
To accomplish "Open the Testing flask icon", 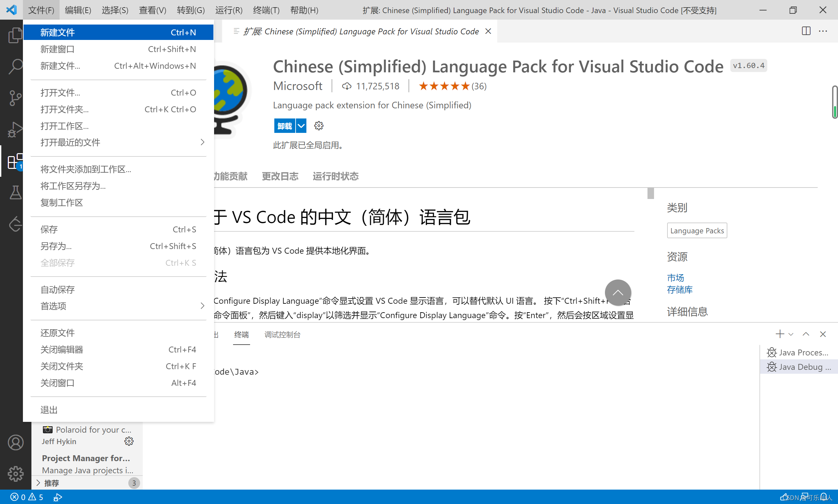I will point(15,192).
